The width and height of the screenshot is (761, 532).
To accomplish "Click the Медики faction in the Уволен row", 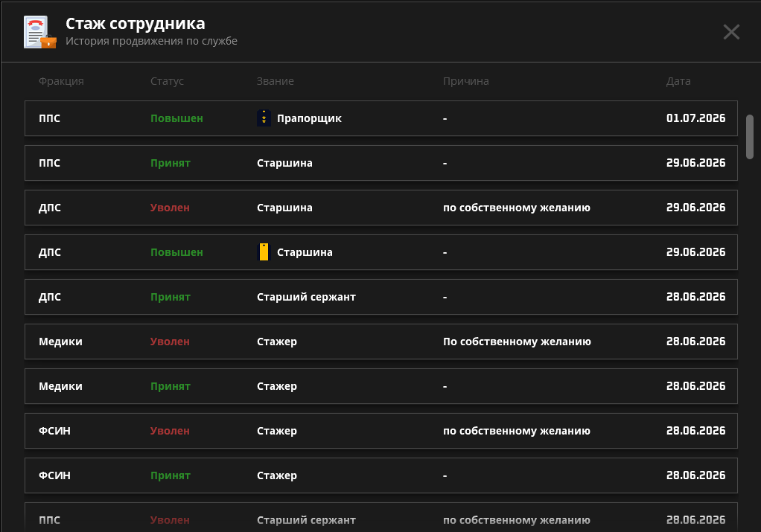I will (60, 342).
